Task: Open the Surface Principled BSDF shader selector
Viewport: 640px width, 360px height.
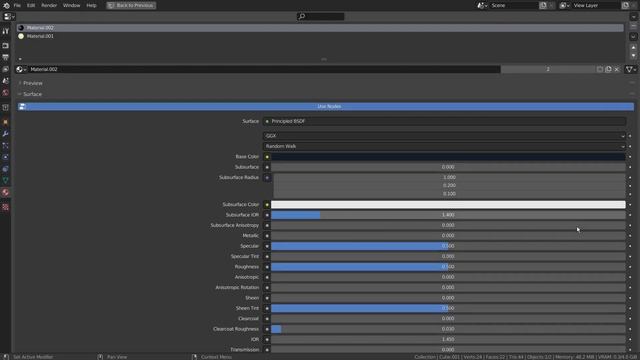Action: 444,121
